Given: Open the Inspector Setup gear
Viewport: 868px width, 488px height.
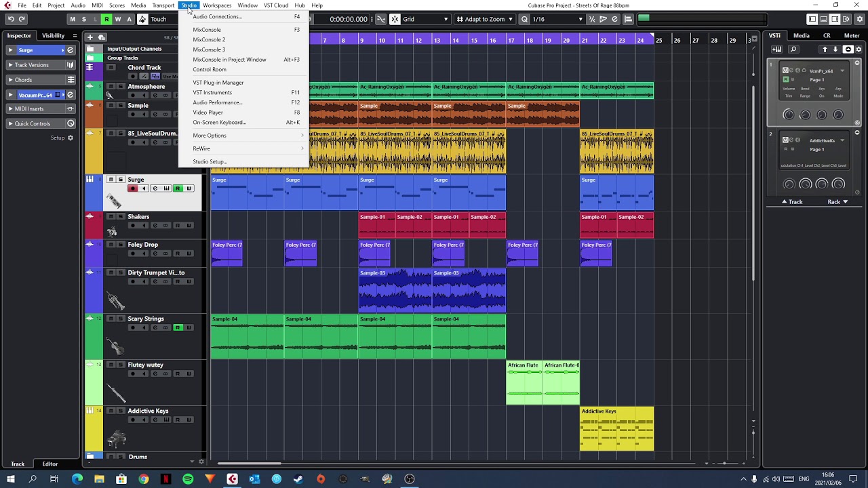Looking at the screenshot, I should point(70,138).
